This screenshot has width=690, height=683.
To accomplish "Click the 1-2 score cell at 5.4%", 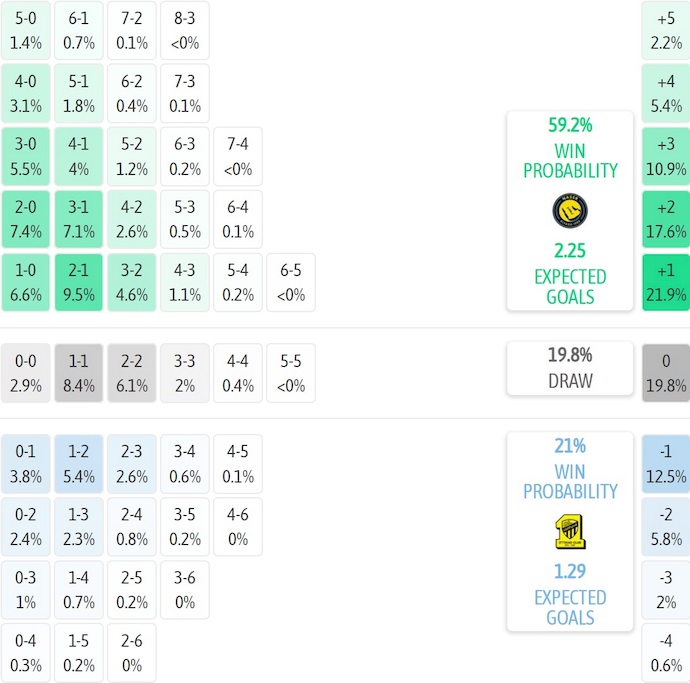I will tap(79, 464).
